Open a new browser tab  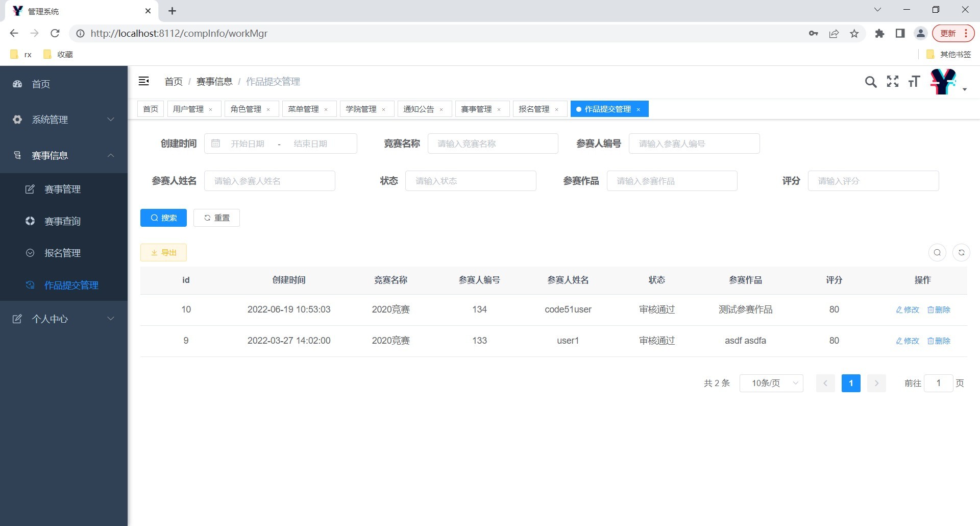(x=173, y=11)
